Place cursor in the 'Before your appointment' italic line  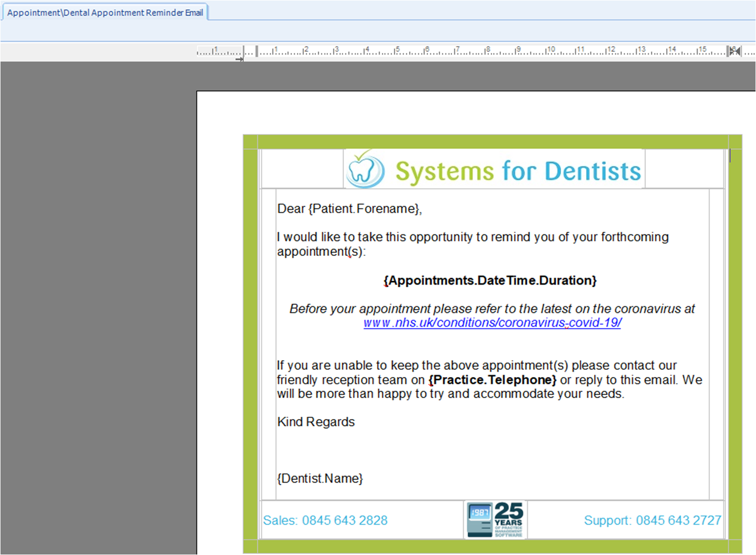click(x=492, y=309)
